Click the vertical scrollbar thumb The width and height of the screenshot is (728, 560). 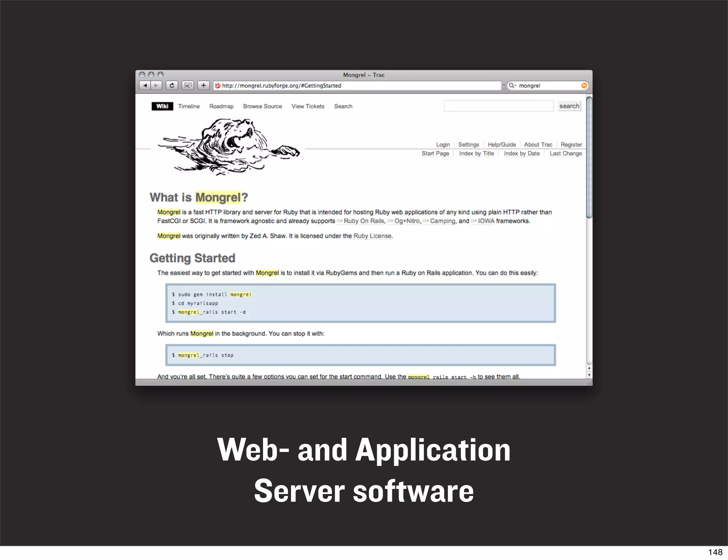click(x=589, y=157)
